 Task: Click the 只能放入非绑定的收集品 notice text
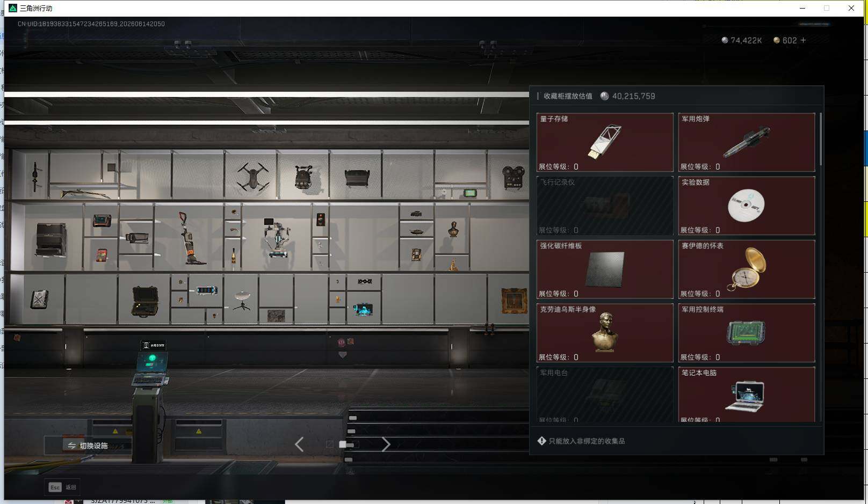point(587,441)
